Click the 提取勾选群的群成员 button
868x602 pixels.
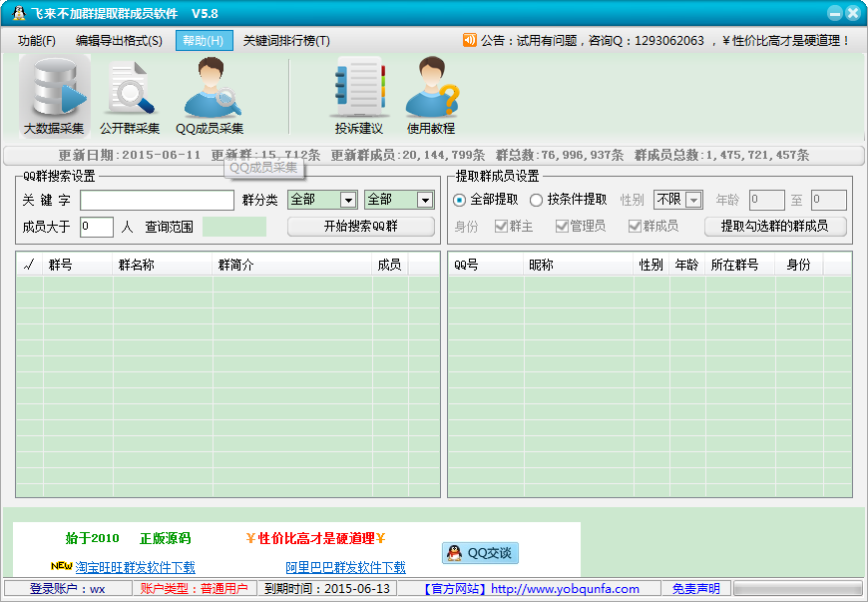[x=775, y=226]
